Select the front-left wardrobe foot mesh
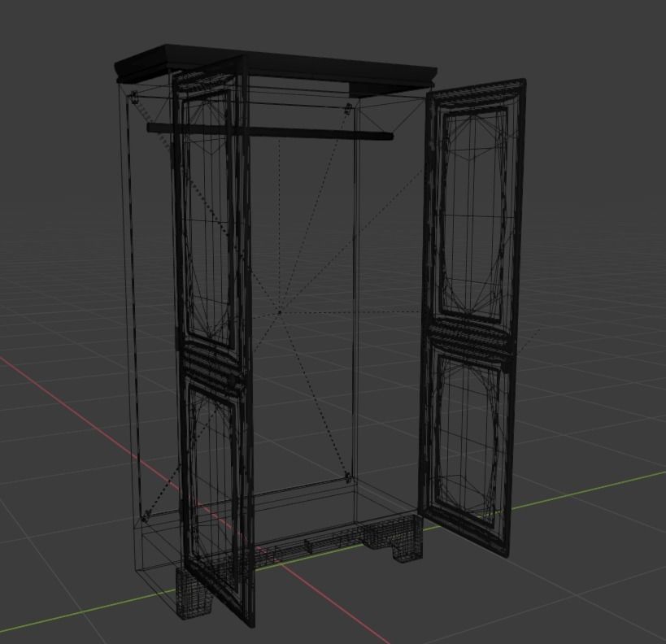The image size is (666, 644). point(194,592)
